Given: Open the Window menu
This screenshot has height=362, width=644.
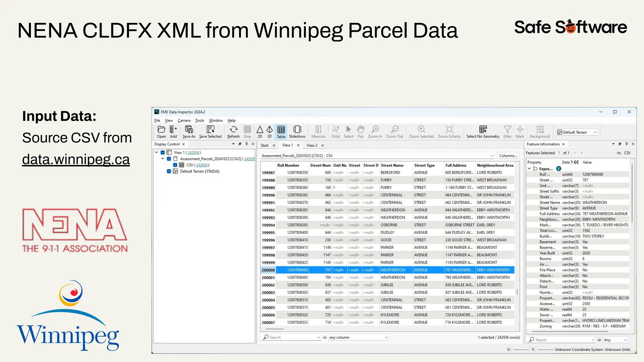Looking at the screenshot, I should [216, 120].
